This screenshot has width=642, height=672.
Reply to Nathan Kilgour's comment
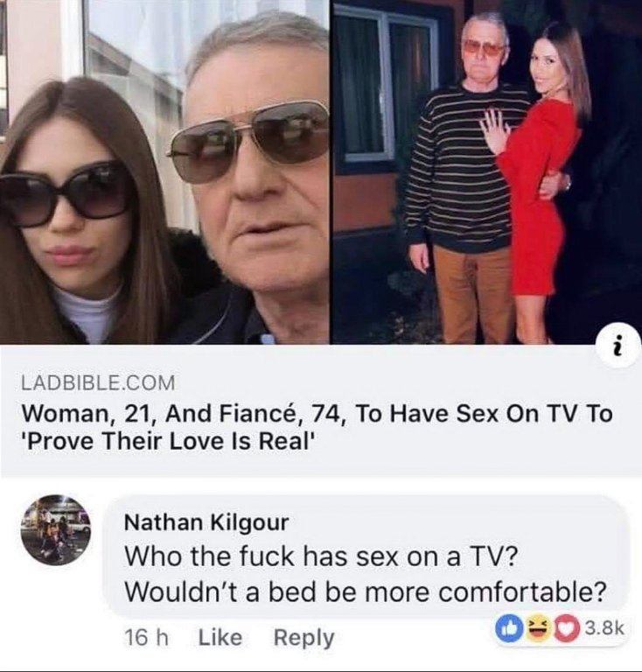[x=304, y=638]
